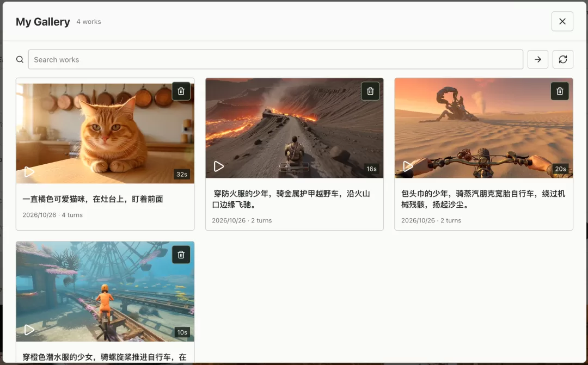Click the My Gallery heading
Screen dimensions: 588x365
(43, 22)
